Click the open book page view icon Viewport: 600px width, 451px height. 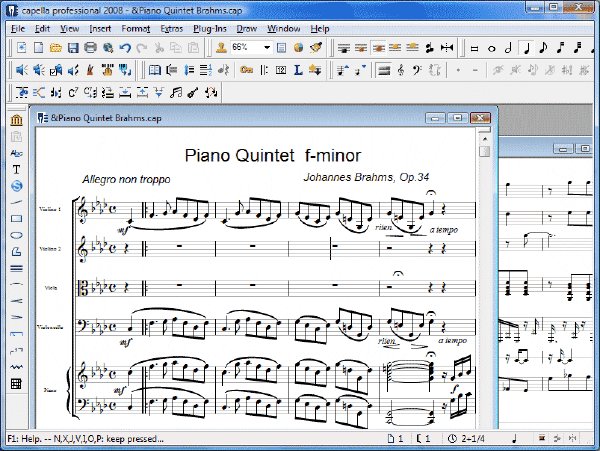tap(155, 70)
